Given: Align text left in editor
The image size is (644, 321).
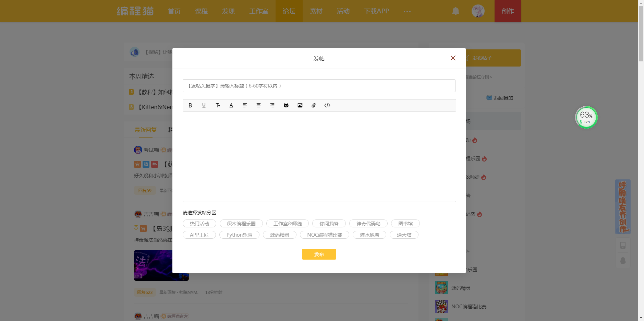Looking at the screenshot, I should point(245,105).
